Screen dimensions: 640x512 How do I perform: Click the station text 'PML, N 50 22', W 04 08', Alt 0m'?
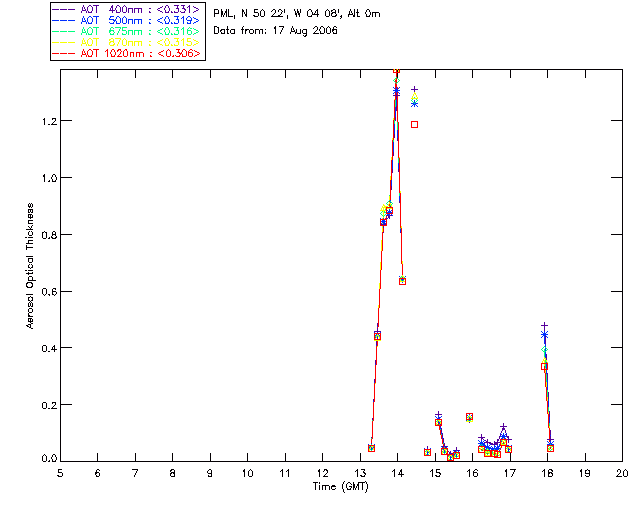[x=297, y=14]
